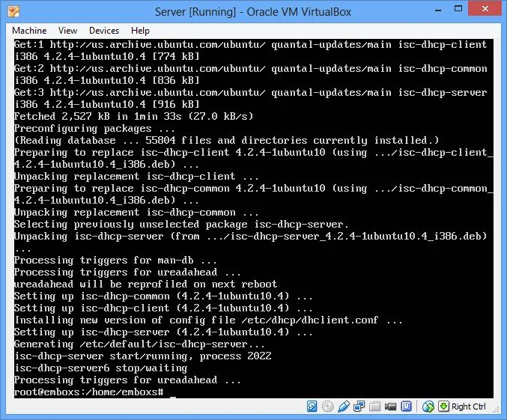Image resolution: width=507 pixels, height=420 pixels.
Task: Open the View menu
Action: [x=67, y=31]
